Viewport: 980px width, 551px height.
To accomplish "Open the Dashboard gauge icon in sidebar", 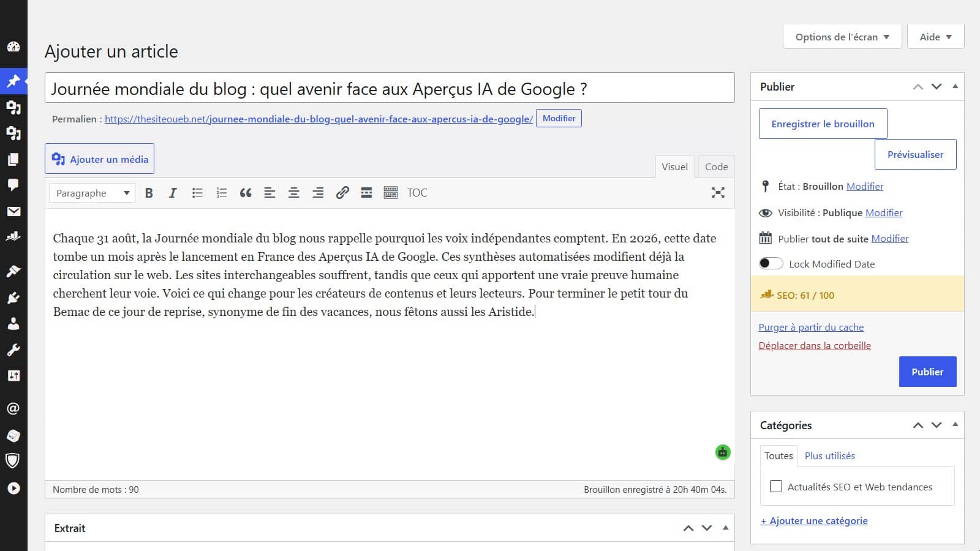I will pyautogui.click(x=13, y=47).
